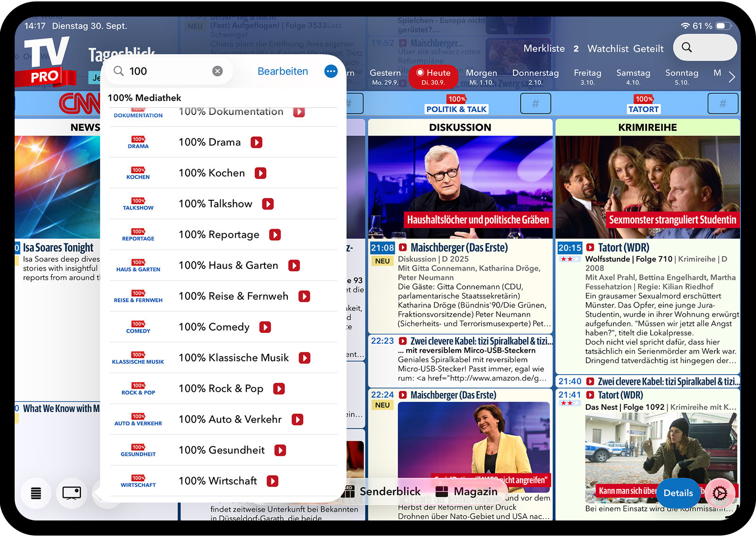Select the Heute day tab
This screenshot has height=537, width=756.
(433, 77)
